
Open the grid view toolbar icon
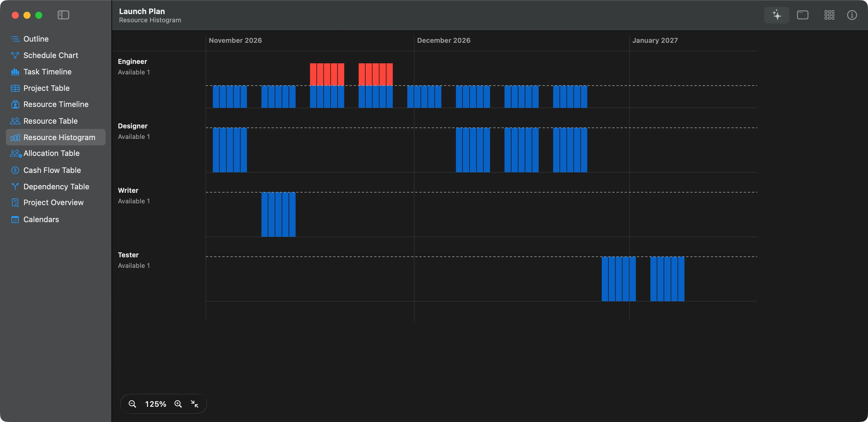pos(829,15)
